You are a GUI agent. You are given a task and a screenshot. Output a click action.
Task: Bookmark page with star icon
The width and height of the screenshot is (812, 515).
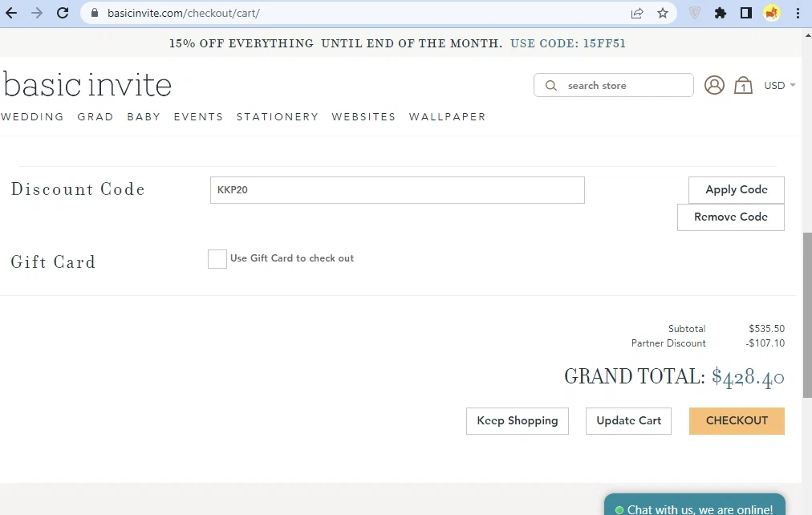tap(663, 14)
